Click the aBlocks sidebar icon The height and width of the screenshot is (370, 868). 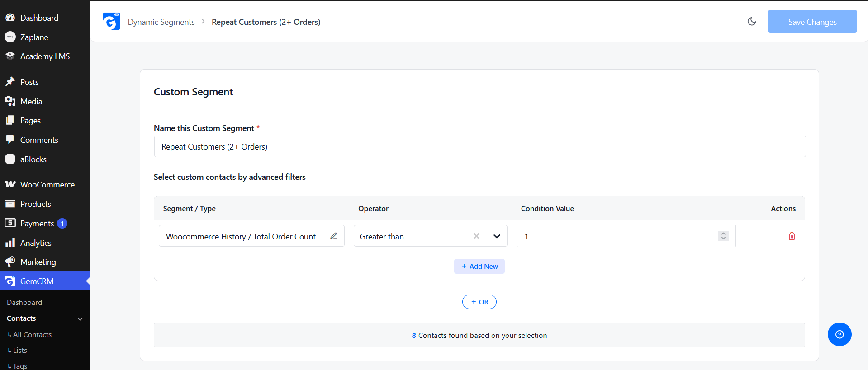(x=10, y=159)
